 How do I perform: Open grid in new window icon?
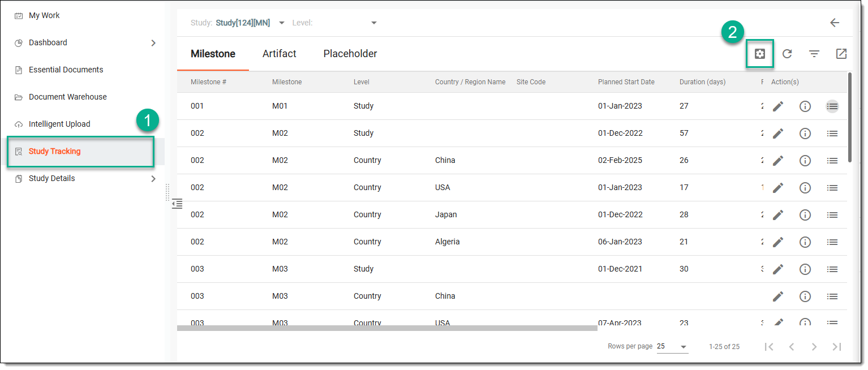point(841,54)
